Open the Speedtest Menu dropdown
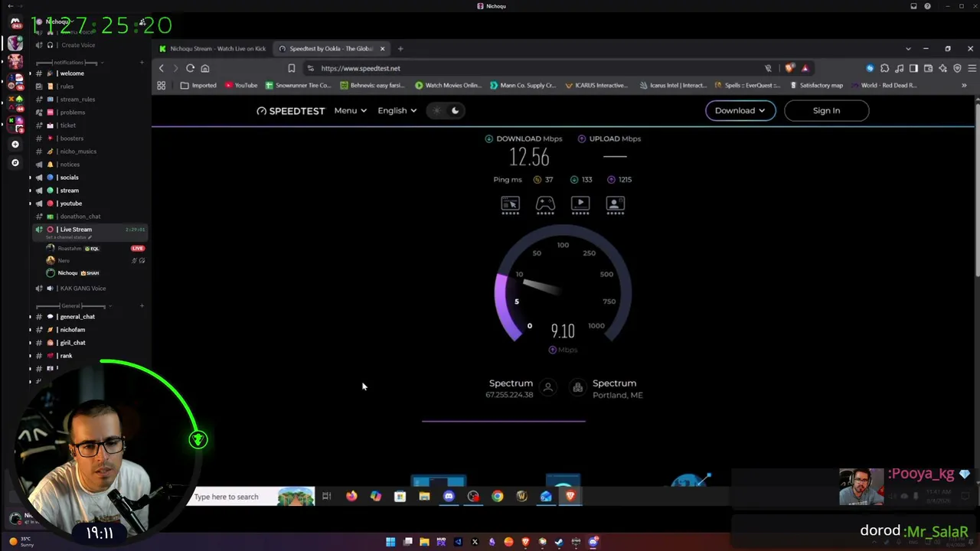The height and width of the screenshot is (551, 980). point(350,111)
